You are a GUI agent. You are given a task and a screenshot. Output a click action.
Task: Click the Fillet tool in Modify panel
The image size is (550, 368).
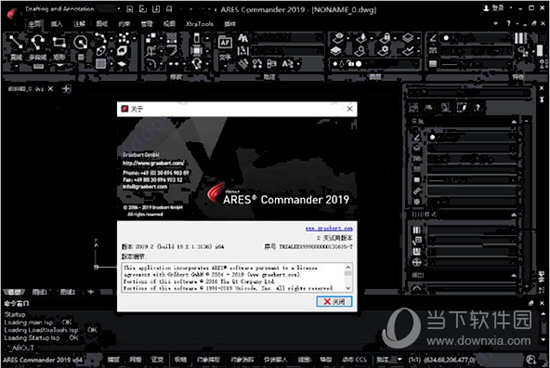(x=151, y=63)
